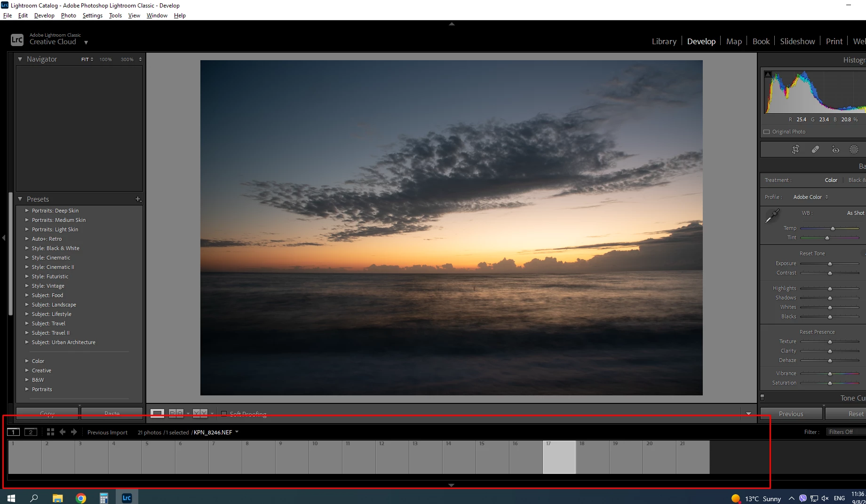Set Navigator zoom to 300%
The height and width of the screenshot is (504, 866).
coord(127,60)
